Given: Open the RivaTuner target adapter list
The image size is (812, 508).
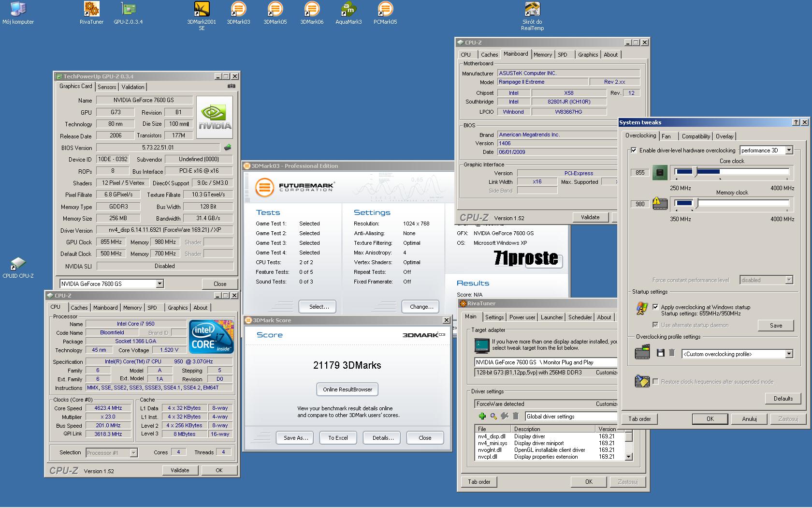Looking at the screenshot, I should click(x=546, y=362).
